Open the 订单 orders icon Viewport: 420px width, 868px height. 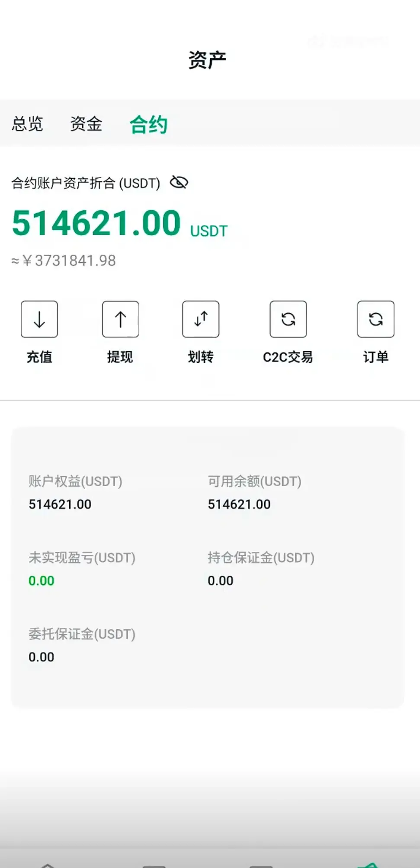tap(375, 319)
